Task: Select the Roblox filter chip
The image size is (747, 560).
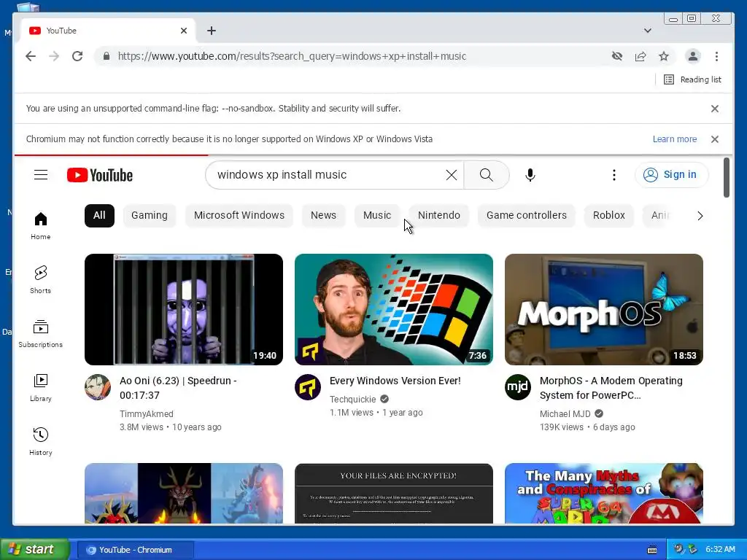Action: pos(609,215)
